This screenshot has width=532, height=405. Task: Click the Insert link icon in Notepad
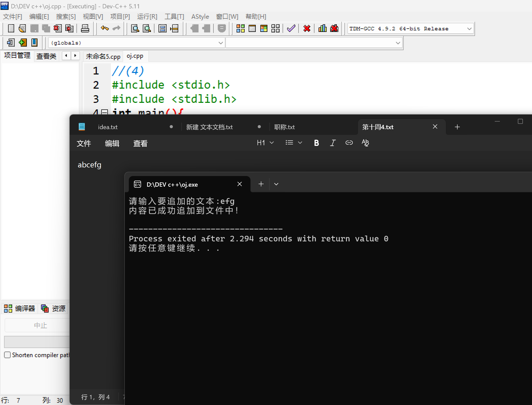(349, 143)
